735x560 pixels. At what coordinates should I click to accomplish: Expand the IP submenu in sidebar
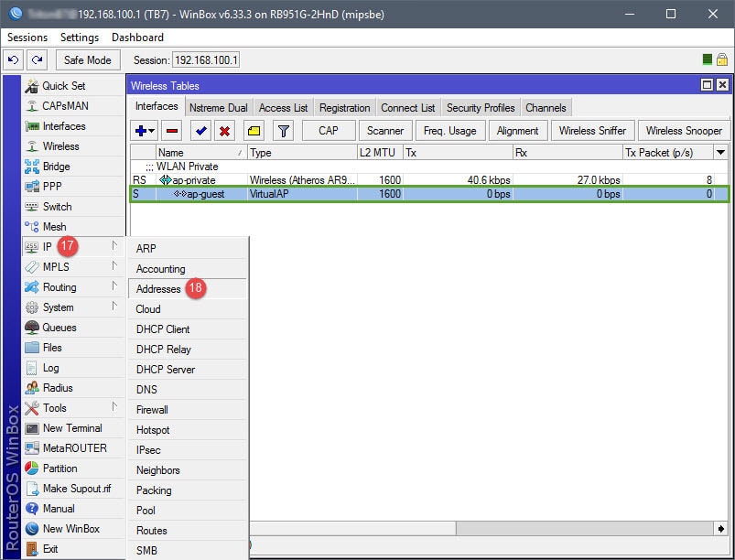point(73,247)
